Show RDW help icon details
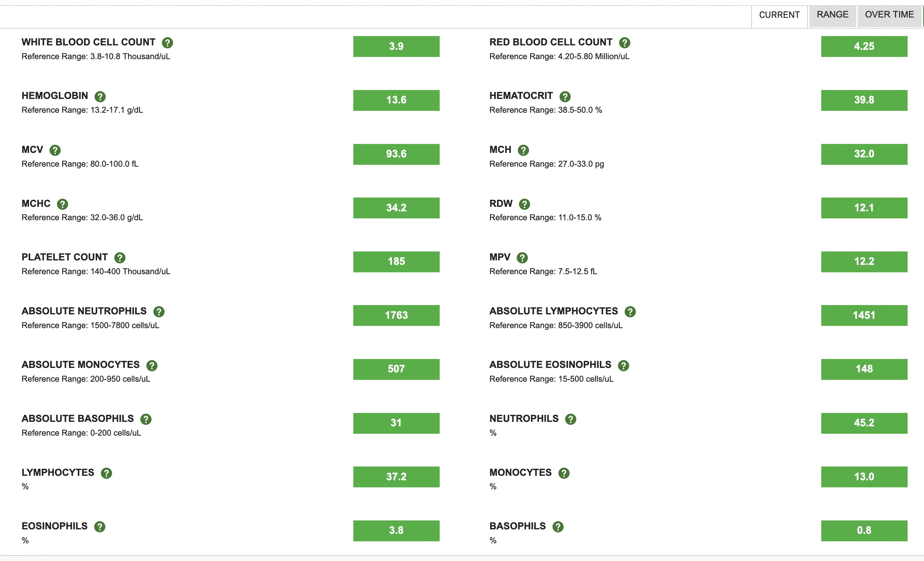Screen dimensions: 924x561 tap(524, 204)
